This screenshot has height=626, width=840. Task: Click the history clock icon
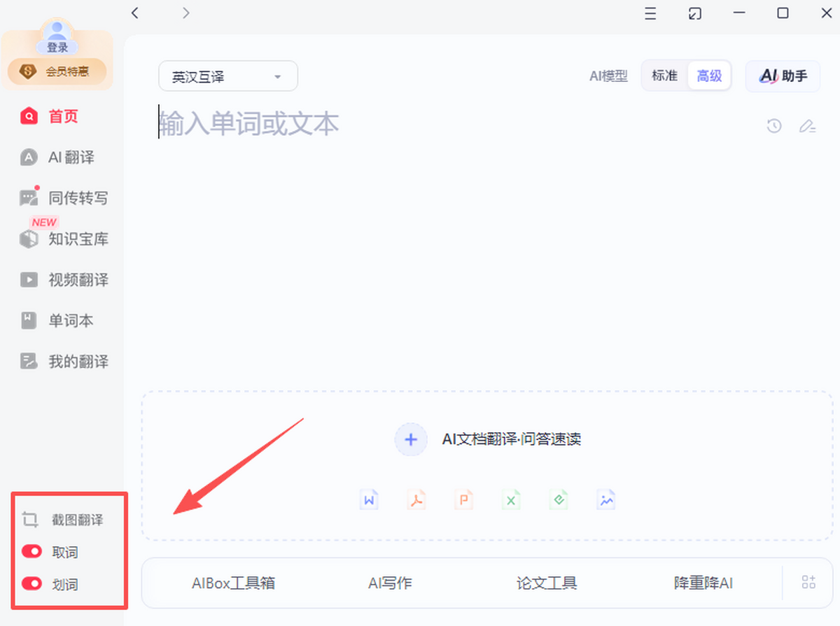773,127
